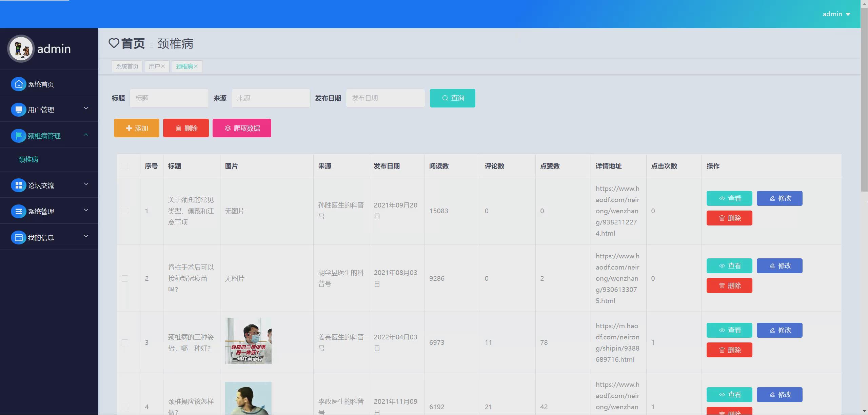This screenshot has height=415, width=868.
Task: Tick the checkbox for row 3
Action: pos(125,342)
